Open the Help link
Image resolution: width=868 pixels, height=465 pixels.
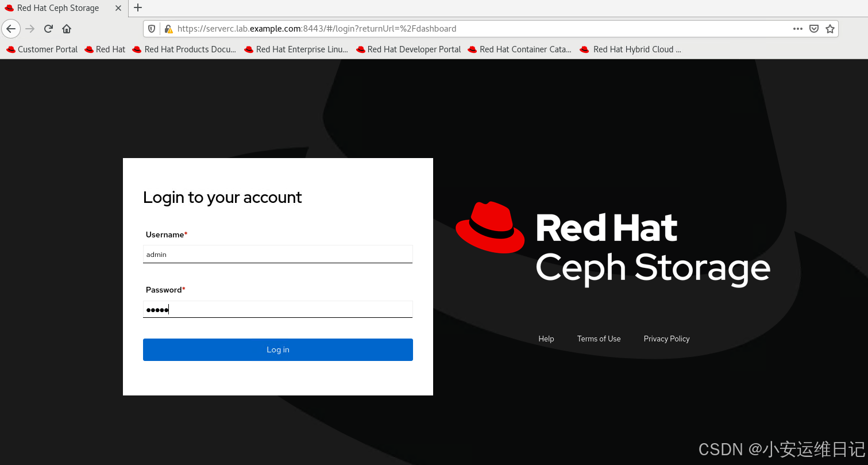[546, 339]
